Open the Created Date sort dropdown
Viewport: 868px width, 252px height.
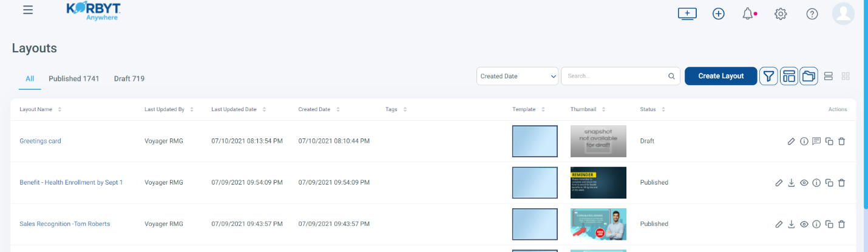tap(518, 76)
